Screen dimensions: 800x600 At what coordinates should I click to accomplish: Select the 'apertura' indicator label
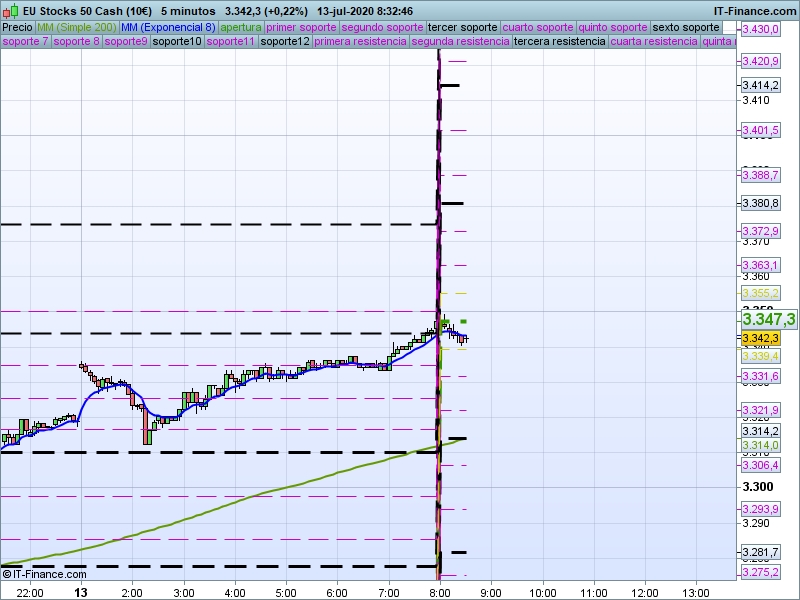(241, 27)
